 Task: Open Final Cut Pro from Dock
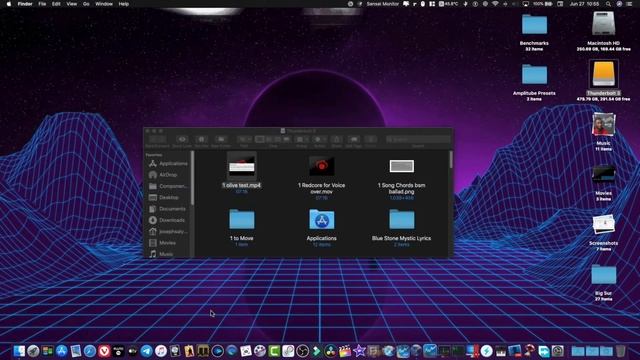coord(345,351)
